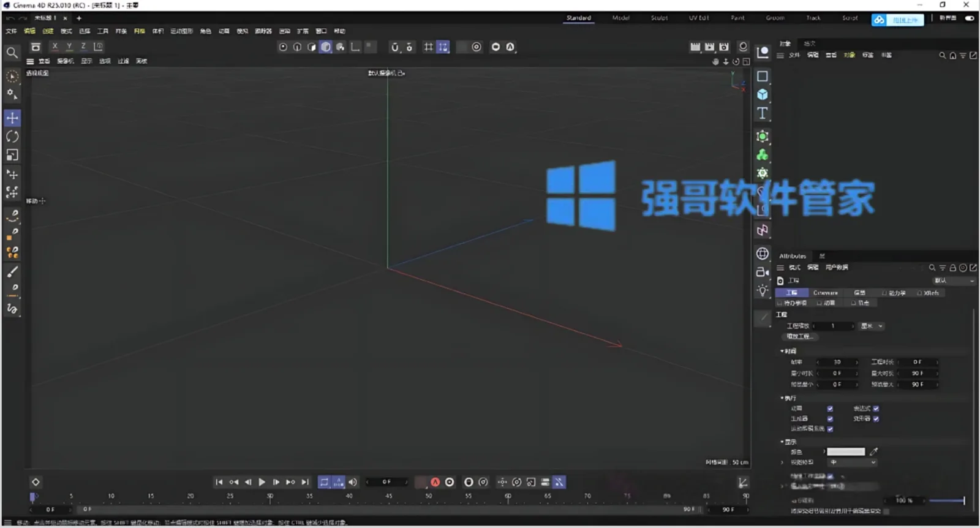Open the XRefs tab in Attributes
Screen dimensions: 980x528
tap(929, 293)
